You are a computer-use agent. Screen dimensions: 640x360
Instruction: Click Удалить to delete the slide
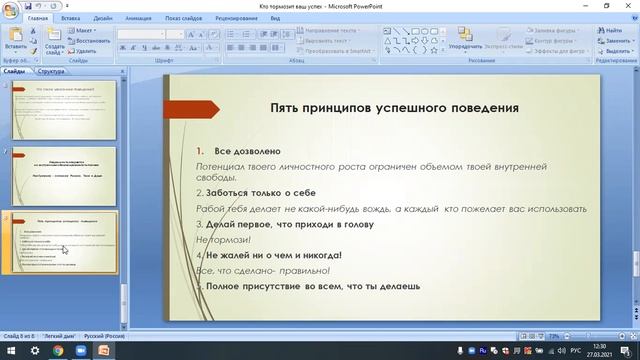pyautogui.click(x=82, y=51)
